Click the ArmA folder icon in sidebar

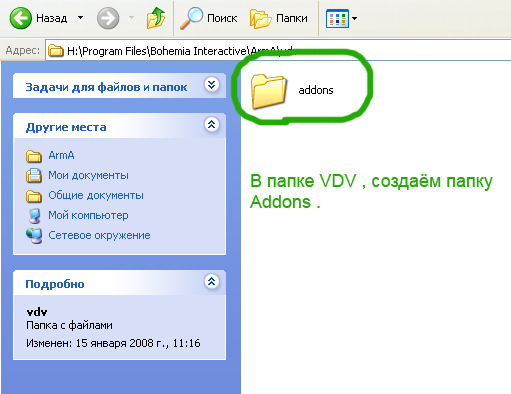click(x=34, y=156)
